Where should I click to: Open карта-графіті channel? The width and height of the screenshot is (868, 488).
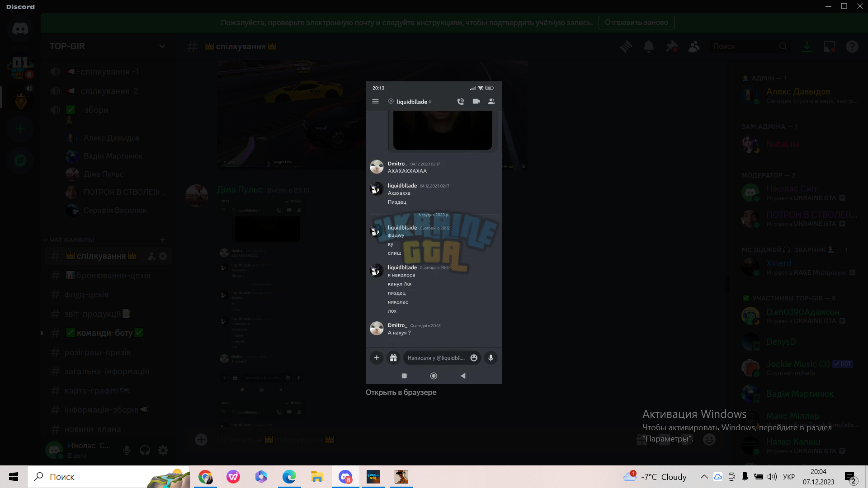coord(108,390)
